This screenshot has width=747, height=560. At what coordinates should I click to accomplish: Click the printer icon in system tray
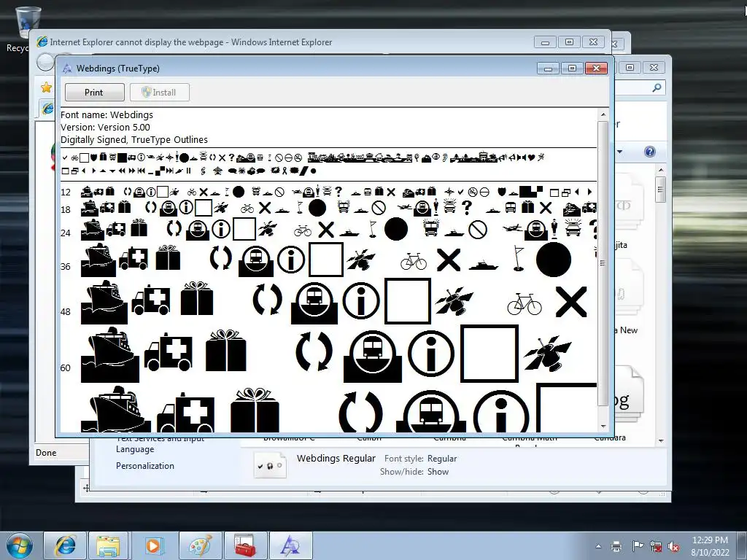[616, 546]
